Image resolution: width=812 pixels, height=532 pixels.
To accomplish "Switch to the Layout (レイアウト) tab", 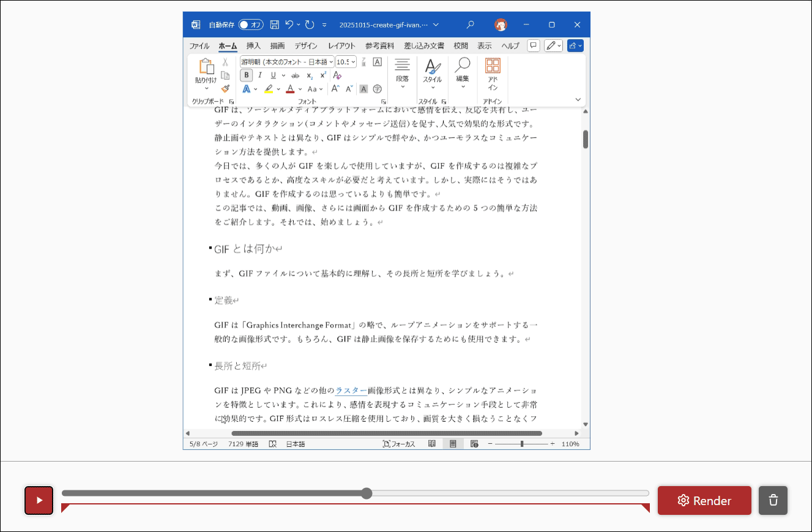I will point(341,46).
